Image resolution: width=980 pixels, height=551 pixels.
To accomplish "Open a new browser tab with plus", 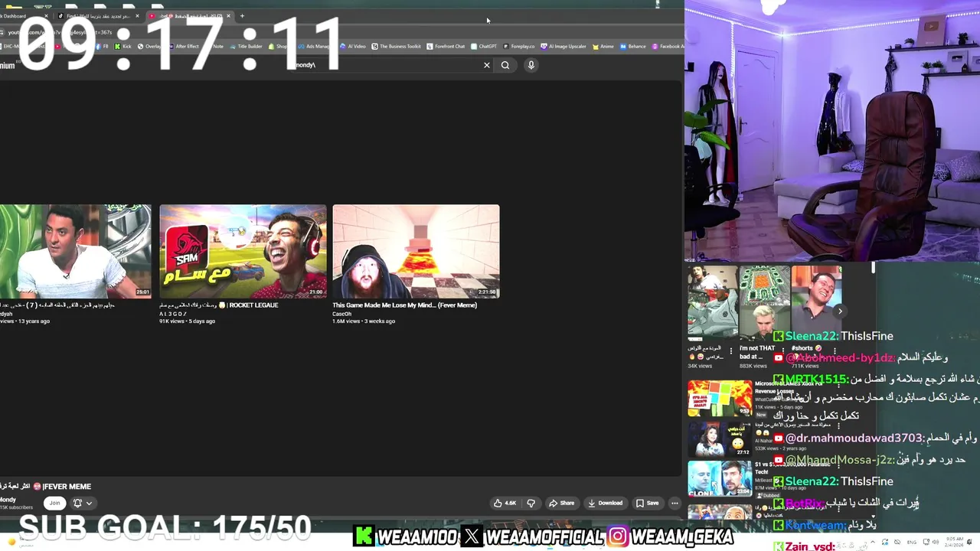I will pyautogui.click(x=242, y=15).
